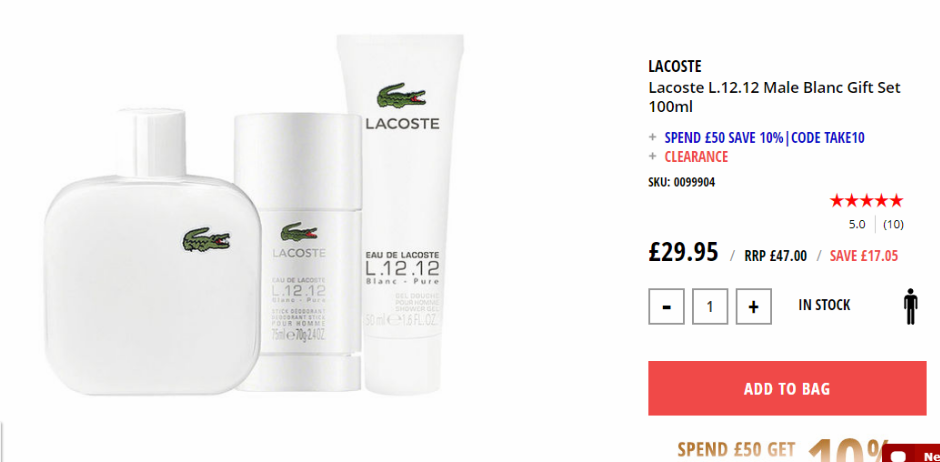Click the crocodile logo on the deodorant stick
This screenshot has height=462, width=940.
pyautogui.click(x=299, y=232)
